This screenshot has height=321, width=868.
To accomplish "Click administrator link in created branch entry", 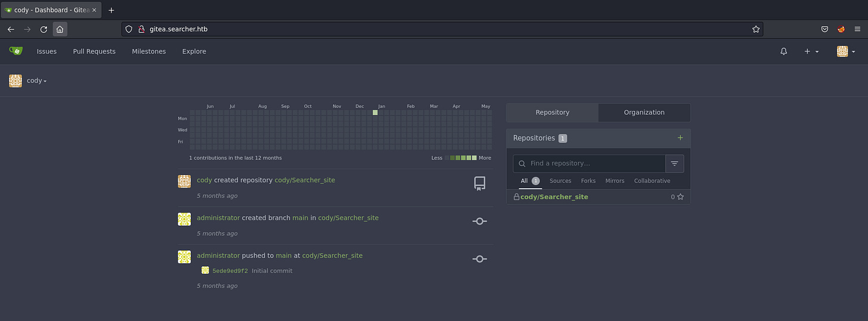I will [x=218, y=218].
